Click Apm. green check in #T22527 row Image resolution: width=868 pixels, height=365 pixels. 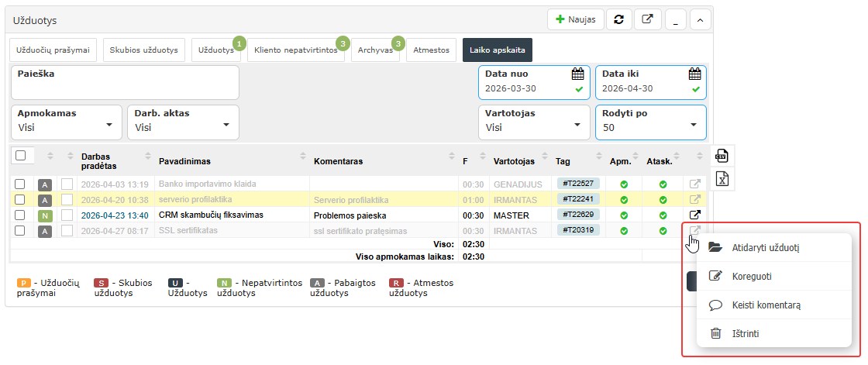[x=624, y=184]
